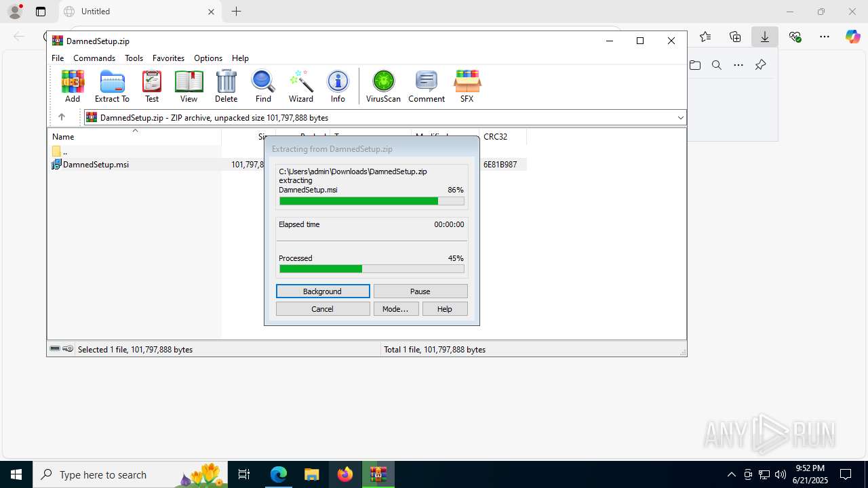Screen dimensions: 868x488
Task: Expand the archive path dropdown
Action: pos(680,118)
